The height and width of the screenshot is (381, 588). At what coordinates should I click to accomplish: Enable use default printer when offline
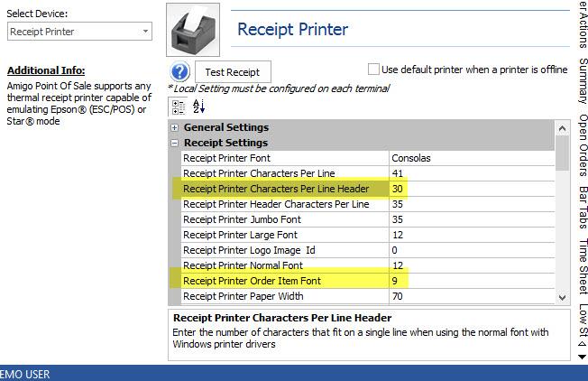pos(373,70)
